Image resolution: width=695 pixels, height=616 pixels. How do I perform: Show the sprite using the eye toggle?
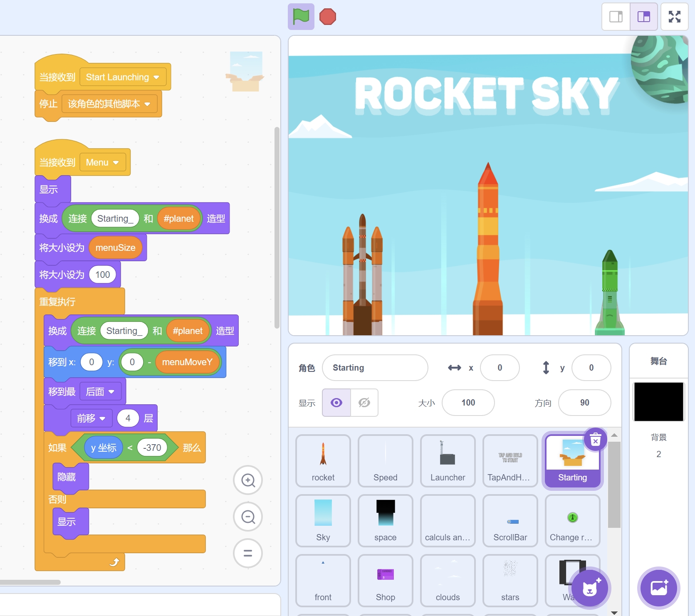336,403
